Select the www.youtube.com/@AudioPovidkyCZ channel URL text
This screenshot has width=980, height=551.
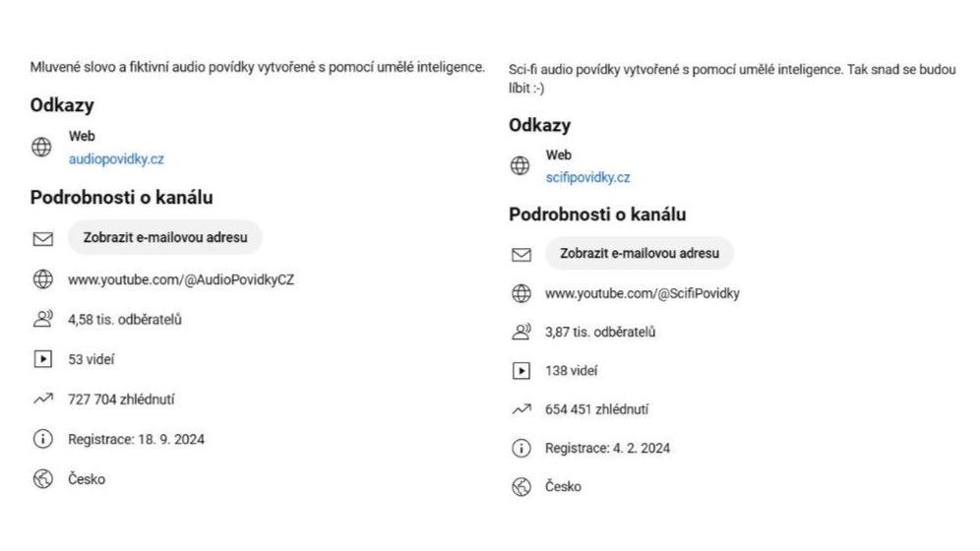tap(181, 279)
